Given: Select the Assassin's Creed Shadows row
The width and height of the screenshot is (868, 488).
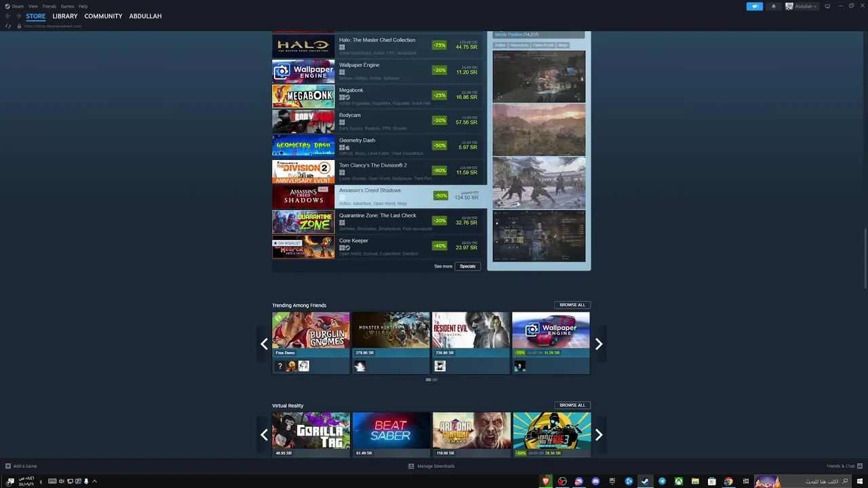Looking at the screenshot, I should (379, 197).
